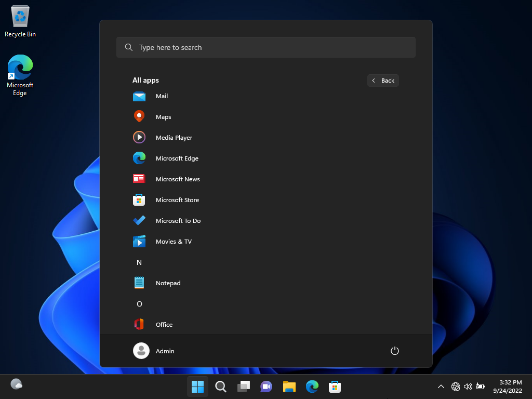Click the Notepad icon
This screenshot has width=532, height=399.
coord(139,283)
